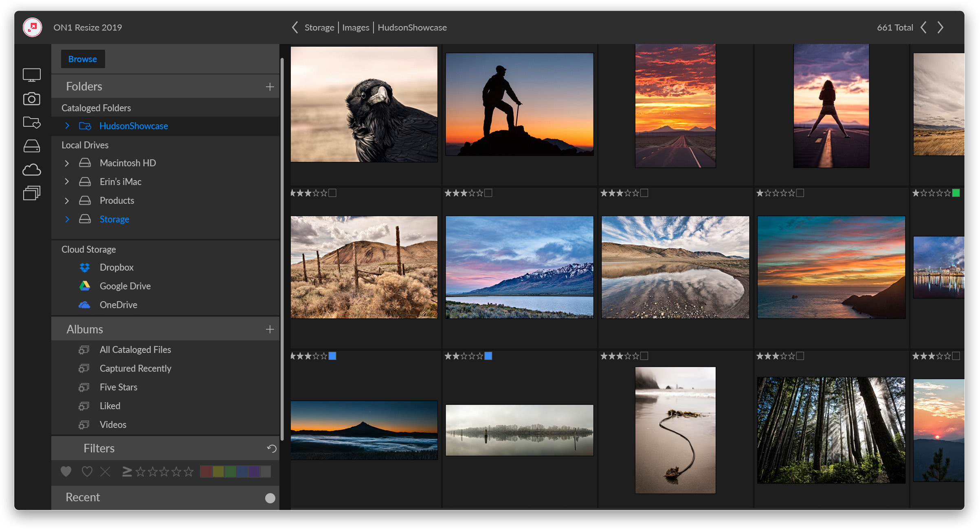The image size is (980, 529).
Task: Filter by red color label swatch
Action: [x=207, y=472]
